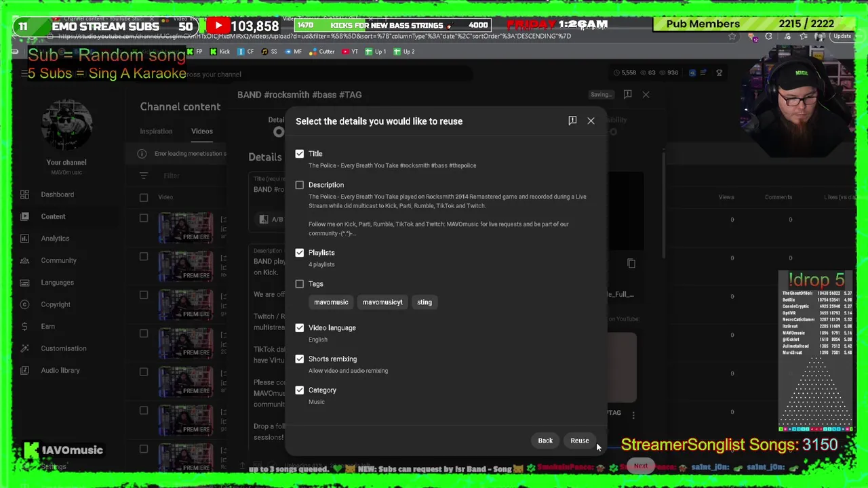Switch to the Inspiration tab
Image resolution: width=868 pixels, height=488 pixels.
156,131
